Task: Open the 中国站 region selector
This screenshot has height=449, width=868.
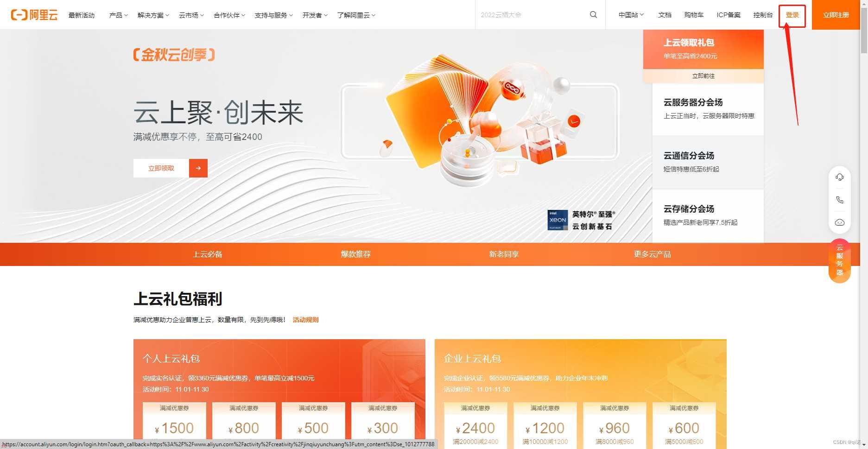Action: (x=631, y=15)
